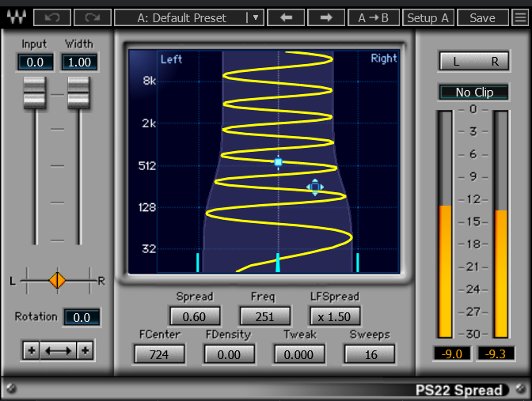Viewport: 532px width, 401px height.
Task: Copy setup A to B
Action: [x=373, y=17]
